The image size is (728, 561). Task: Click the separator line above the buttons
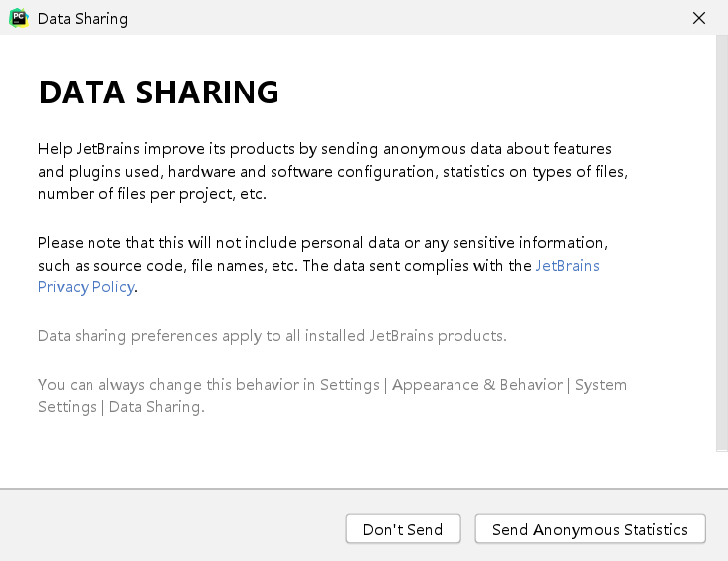tap(364, 489)
